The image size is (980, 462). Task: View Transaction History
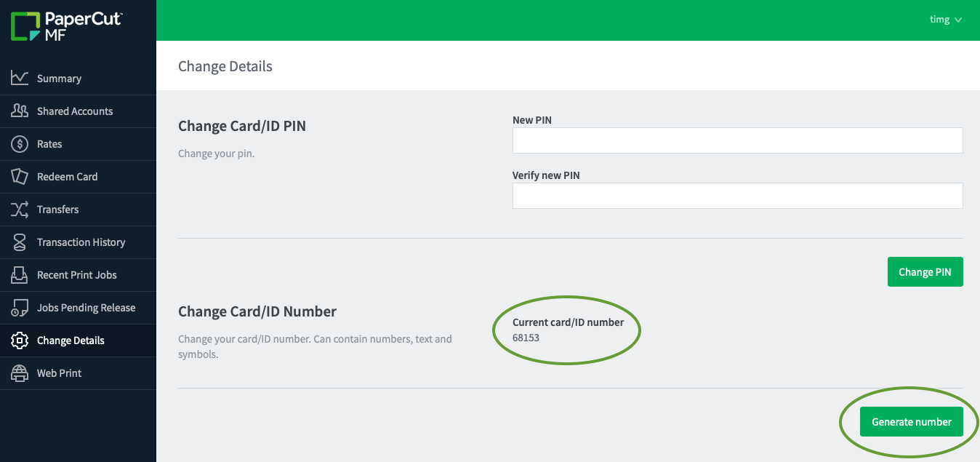[78, 242]
